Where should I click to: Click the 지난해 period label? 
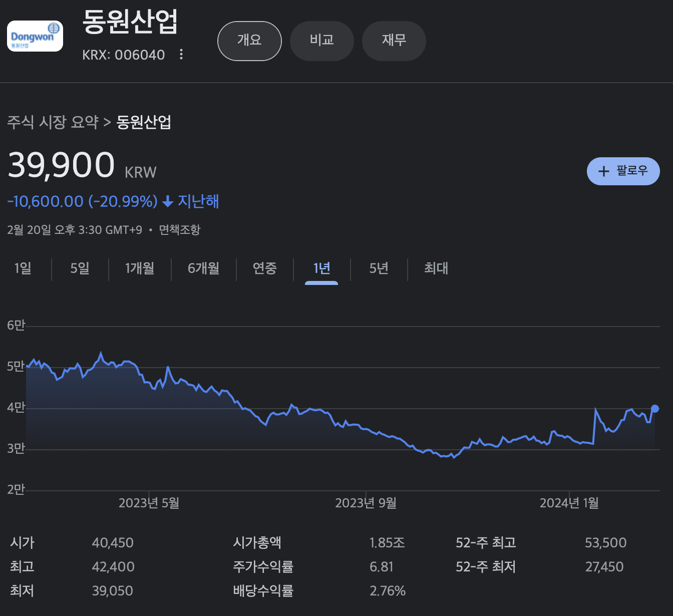[x=199, y=201]
